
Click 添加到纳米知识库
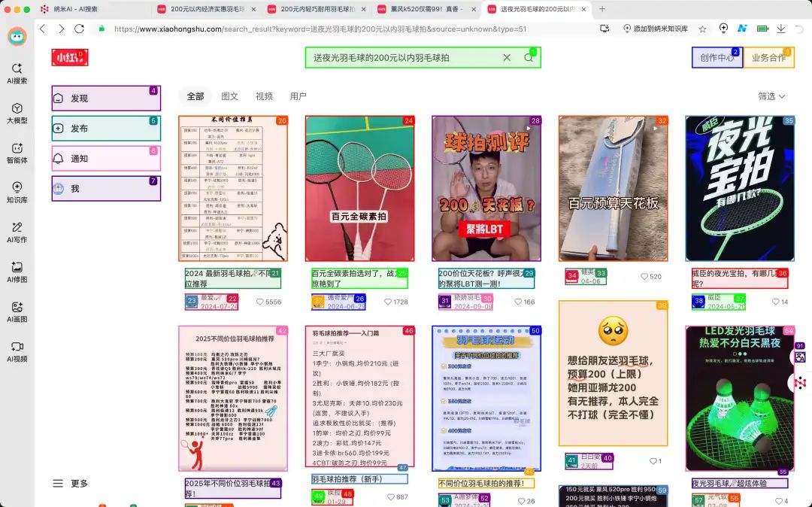coord(655,29)
